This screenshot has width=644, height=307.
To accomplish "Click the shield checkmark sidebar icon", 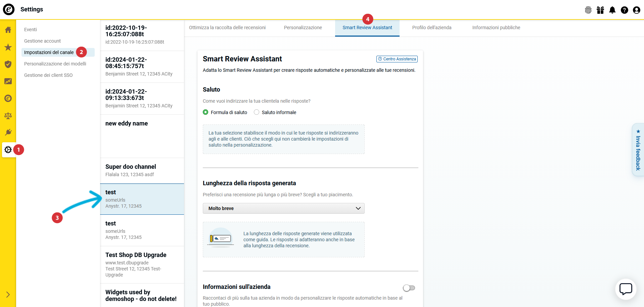I will click(x=8, y=64).
